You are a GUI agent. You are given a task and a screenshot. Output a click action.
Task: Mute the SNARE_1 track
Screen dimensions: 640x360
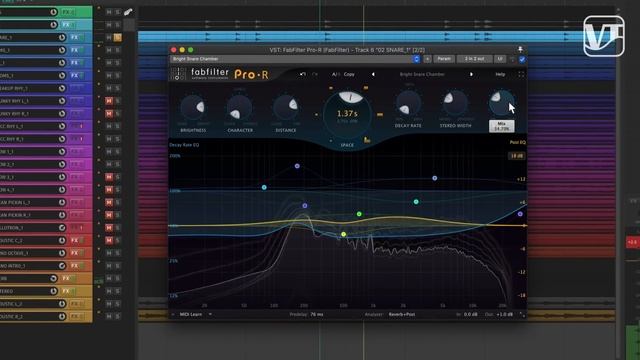tap(109, 38)
